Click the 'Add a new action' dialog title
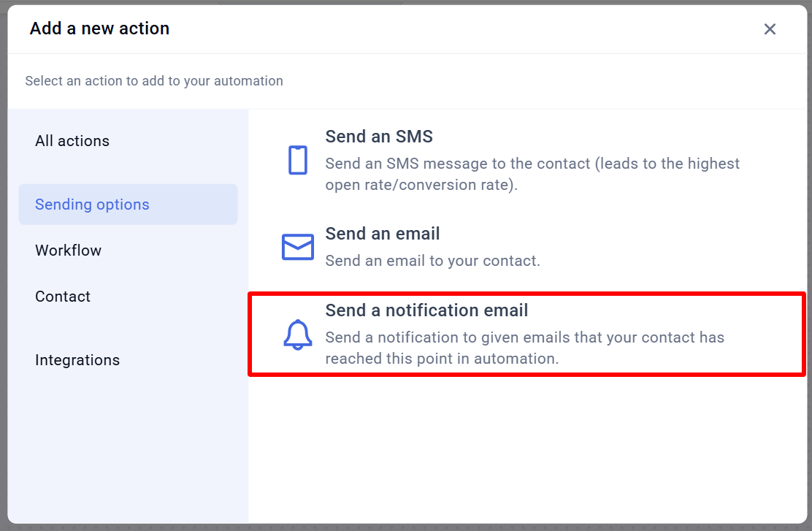Image resolution: width=812 pixels, height=531 pixels. click(99, 28)
